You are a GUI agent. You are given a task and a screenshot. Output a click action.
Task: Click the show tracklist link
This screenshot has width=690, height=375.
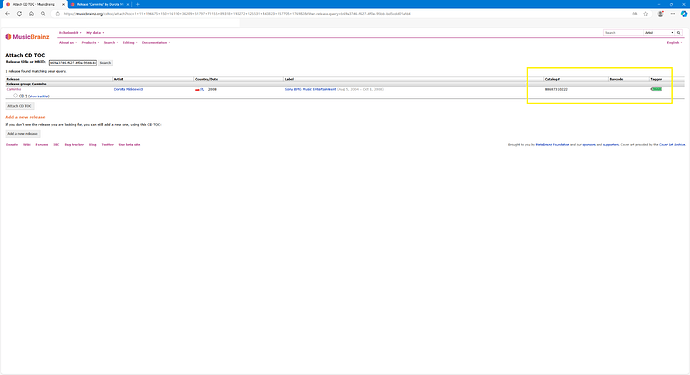[39, 96]
